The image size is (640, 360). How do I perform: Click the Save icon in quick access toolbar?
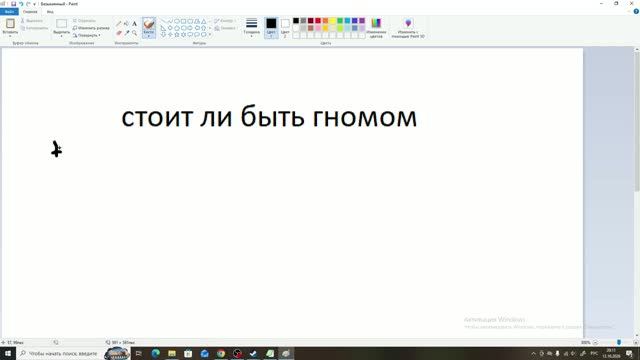[13, 4]
